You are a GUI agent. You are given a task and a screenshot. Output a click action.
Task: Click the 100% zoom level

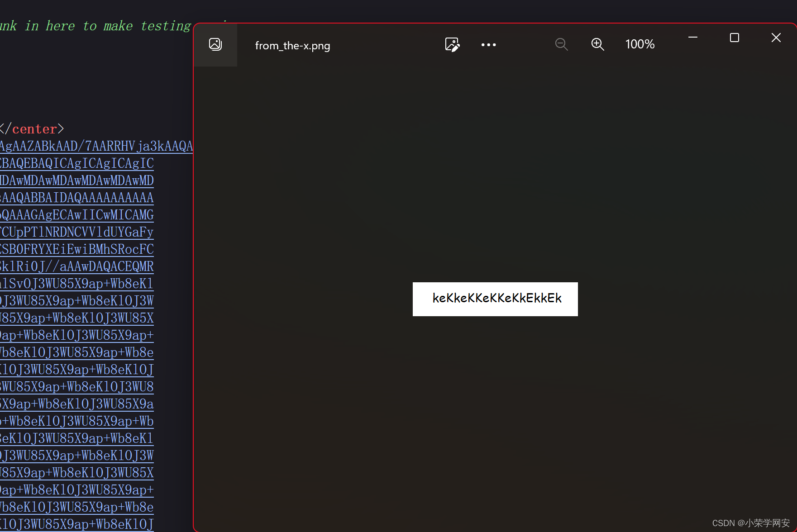640,44
